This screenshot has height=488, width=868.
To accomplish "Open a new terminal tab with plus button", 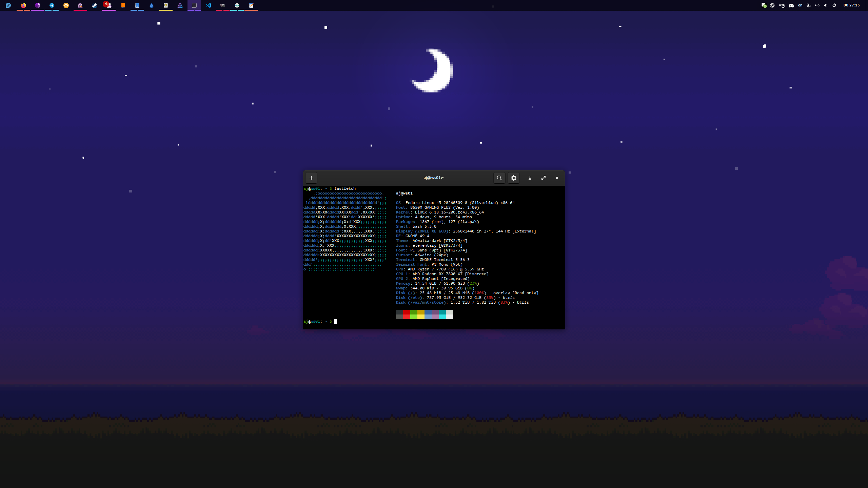I will [x=311, y=178].
